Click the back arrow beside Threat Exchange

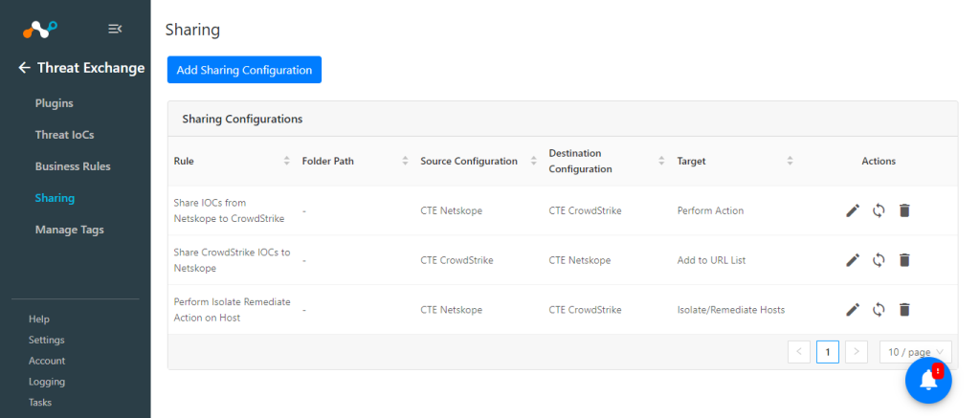[x=24, y=68]
